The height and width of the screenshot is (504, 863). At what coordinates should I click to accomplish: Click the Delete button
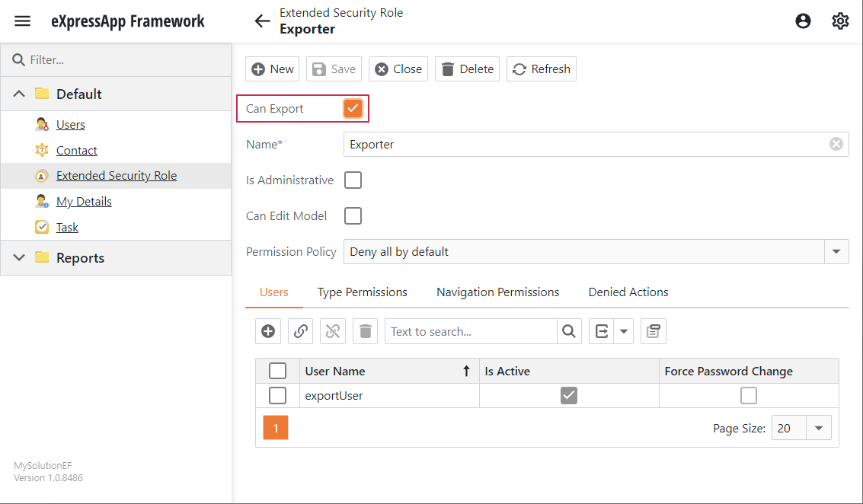pos(467,69)
